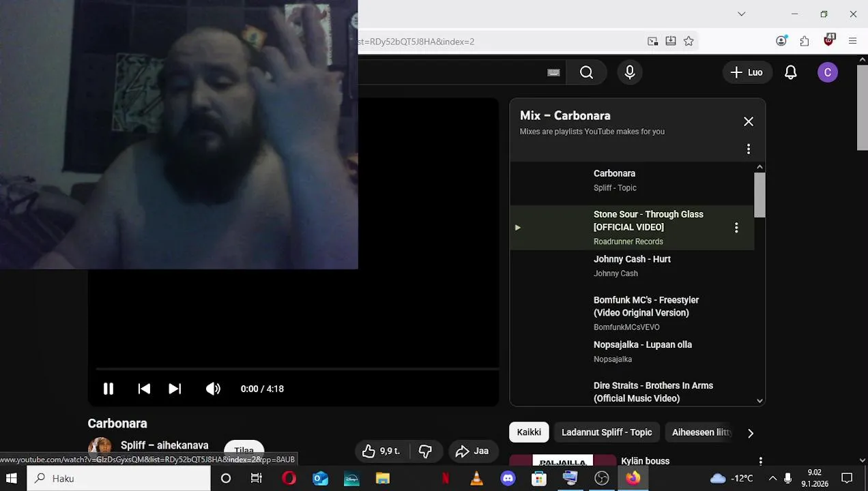Close the Mix – Carbonara playlist panel

coord(749,121)
